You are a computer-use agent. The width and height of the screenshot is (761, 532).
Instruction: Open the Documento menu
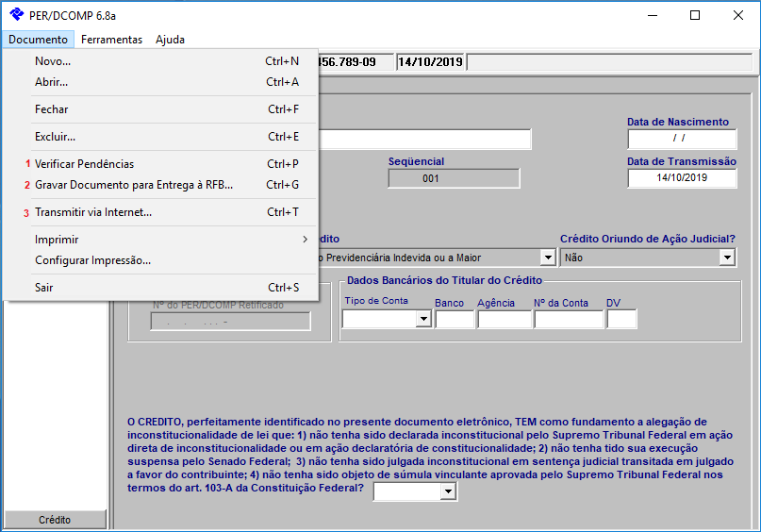pos(38,40)
